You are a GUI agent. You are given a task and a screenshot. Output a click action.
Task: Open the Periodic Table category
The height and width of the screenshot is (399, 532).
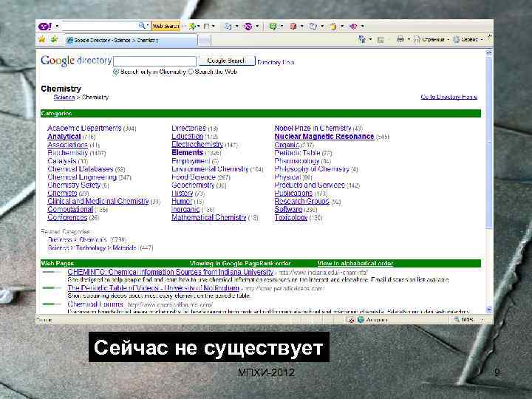pyautogui.click(x=297, y=153)
